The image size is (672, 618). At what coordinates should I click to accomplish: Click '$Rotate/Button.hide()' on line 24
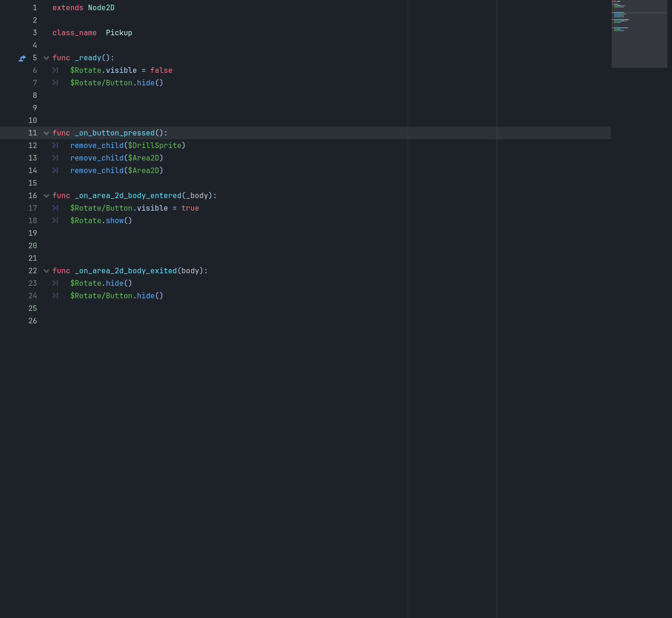(117, 296)
